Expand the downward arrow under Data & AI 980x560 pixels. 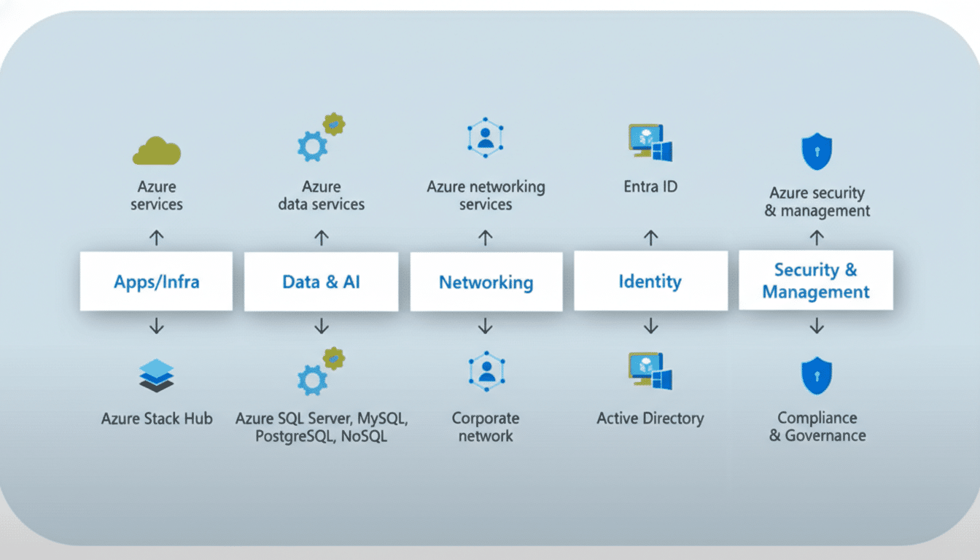click(321, 327)
